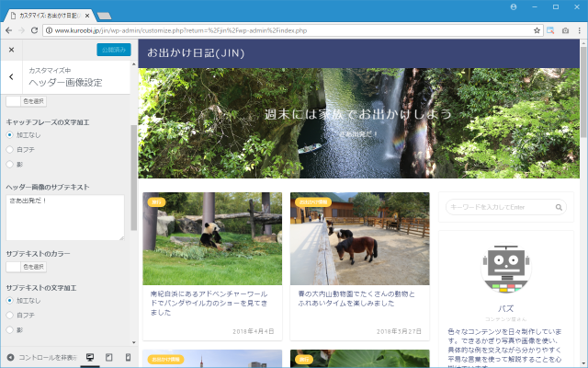
Task: Click the 2018年3月27日 post date
Action: pos(399,331)
